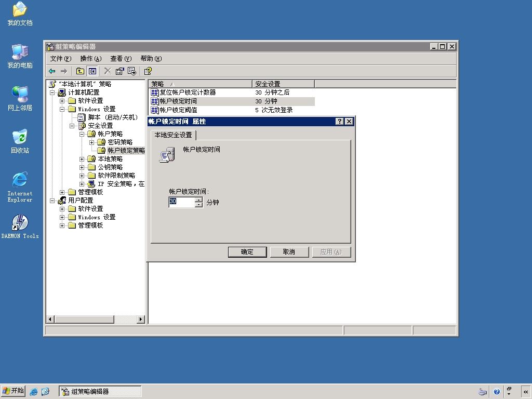Viewport: 532px width, 399px height.
Task: Select the Internet Explorer desktop icon
Action: tap(20, 187)
